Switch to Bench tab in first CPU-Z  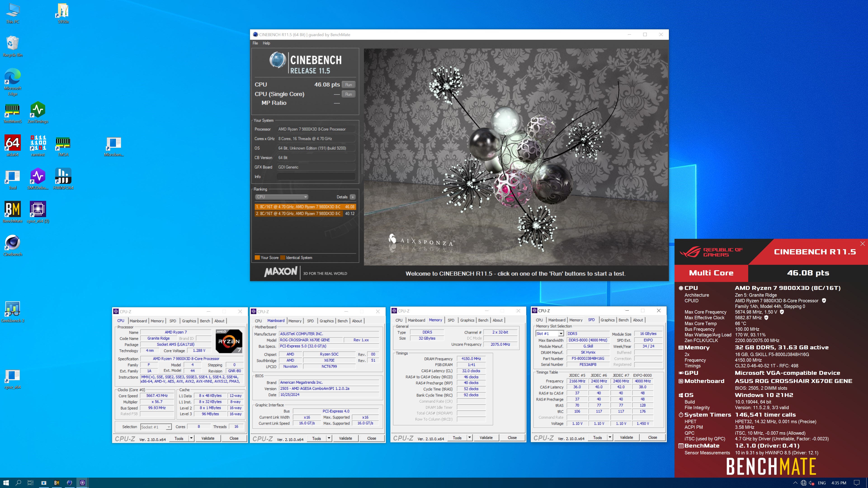[x=205, y=321]
